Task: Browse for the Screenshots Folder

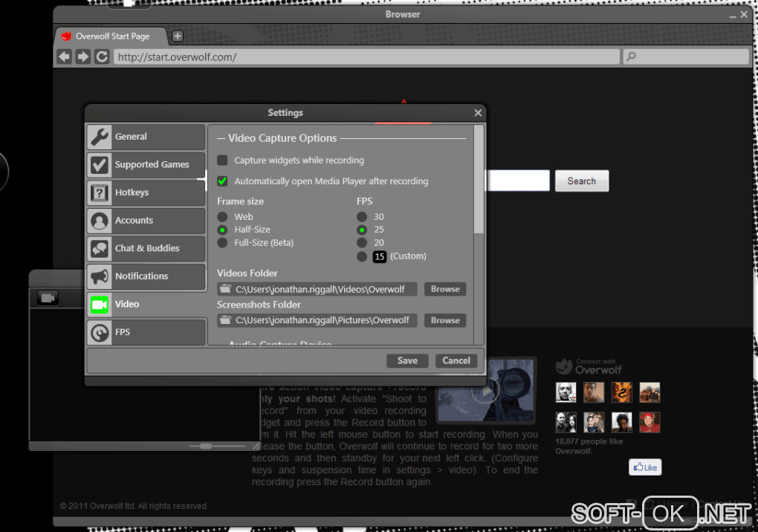Action: pos(445,320)
